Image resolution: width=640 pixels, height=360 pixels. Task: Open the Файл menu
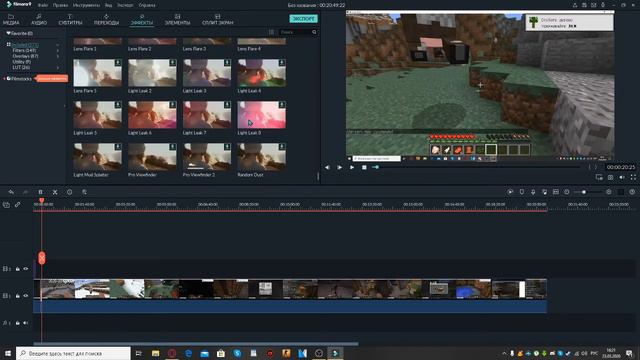(x=42, y=5)
